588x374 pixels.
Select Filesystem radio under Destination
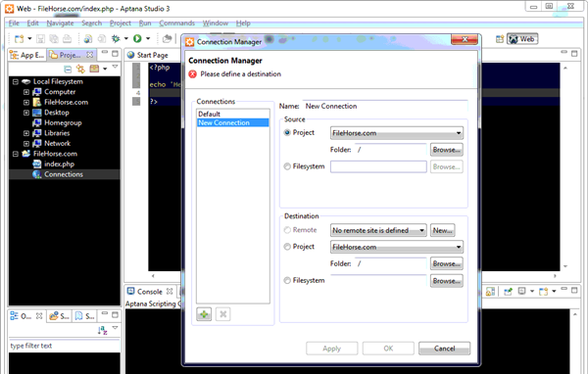pos(287,280)
